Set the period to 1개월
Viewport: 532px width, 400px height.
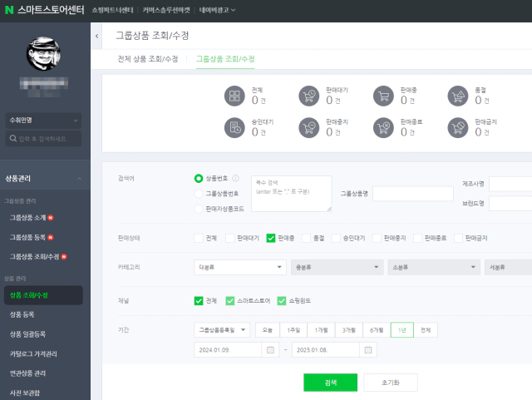tap(321, 329)
